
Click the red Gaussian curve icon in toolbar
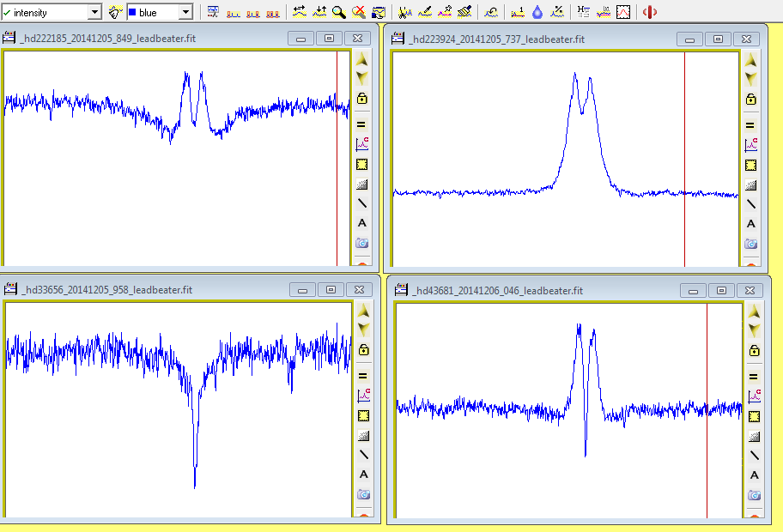pos(624,12)
